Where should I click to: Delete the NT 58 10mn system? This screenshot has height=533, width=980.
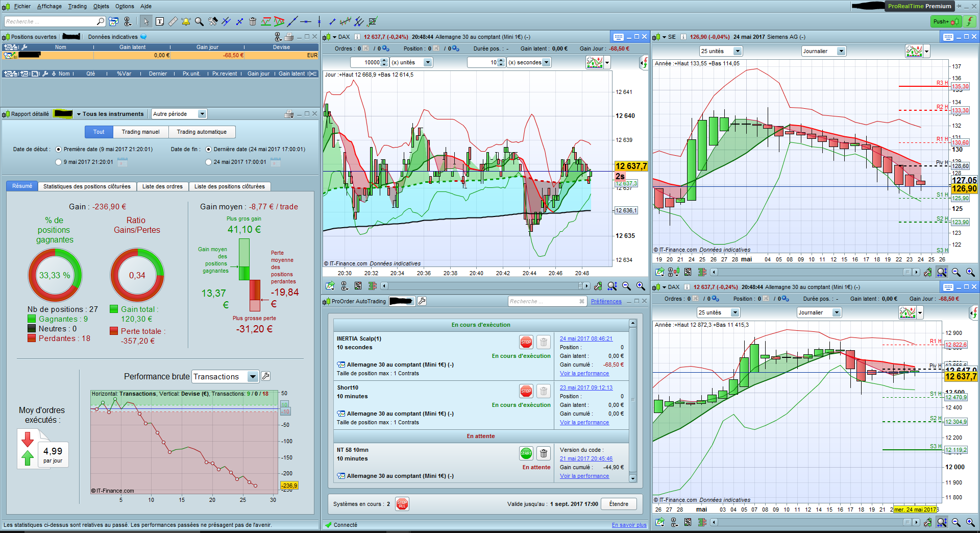[x=544, y=453]
